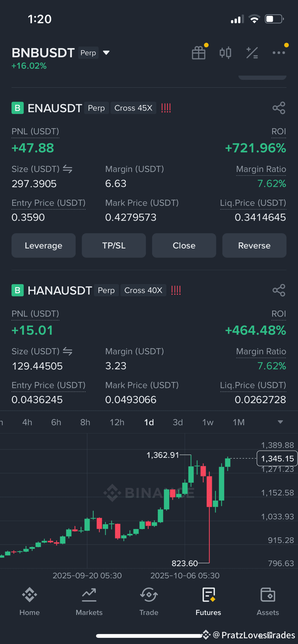Tap the +721.96% ROI value

pos(256,148)
